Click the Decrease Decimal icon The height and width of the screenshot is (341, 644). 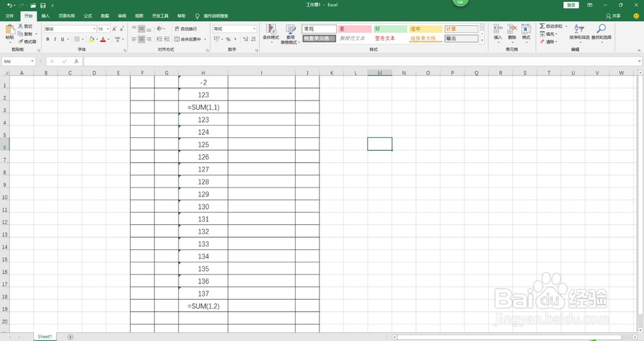(253, 39)
